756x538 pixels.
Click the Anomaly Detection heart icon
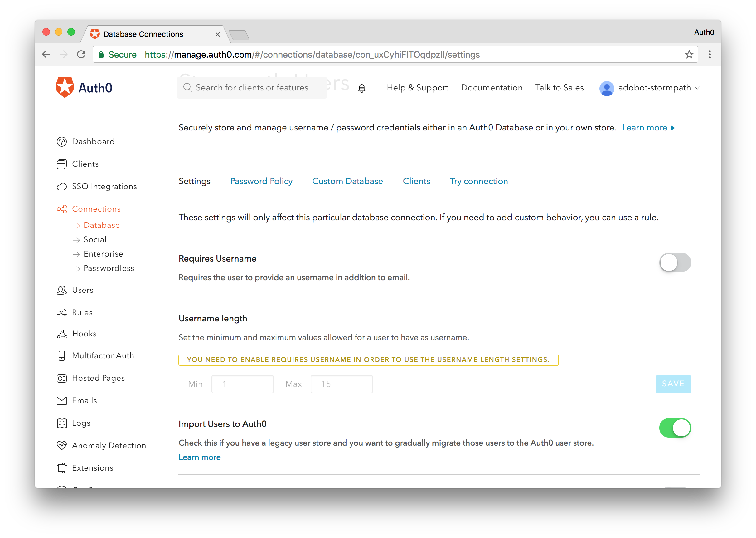click(61, 446)
